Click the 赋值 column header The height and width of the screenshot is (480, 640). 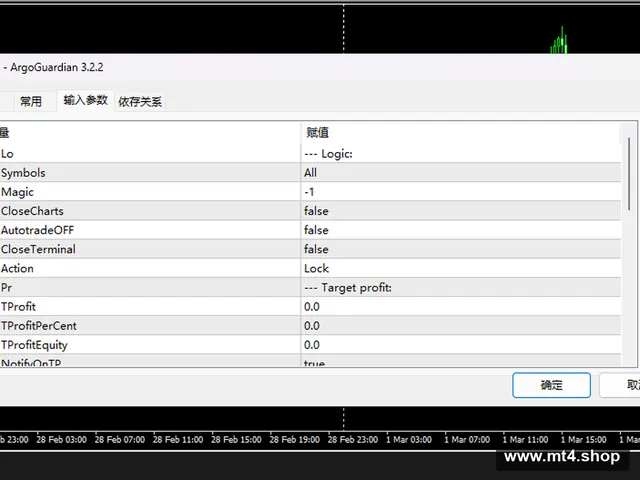click(x=460, y=133)
